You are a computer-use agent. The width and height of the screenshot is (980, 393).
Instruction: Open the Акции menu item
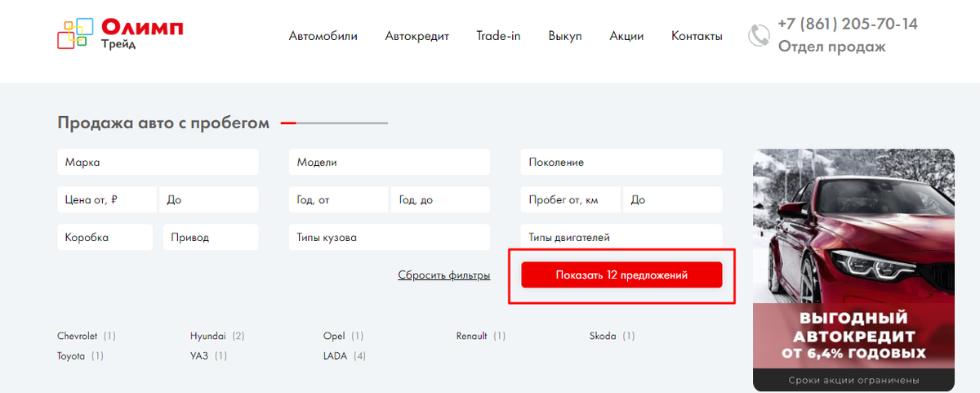tap(626, 36)
